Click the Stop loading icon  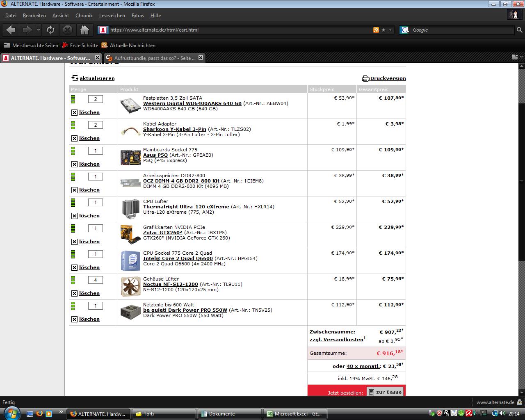(x=68, y=30)
